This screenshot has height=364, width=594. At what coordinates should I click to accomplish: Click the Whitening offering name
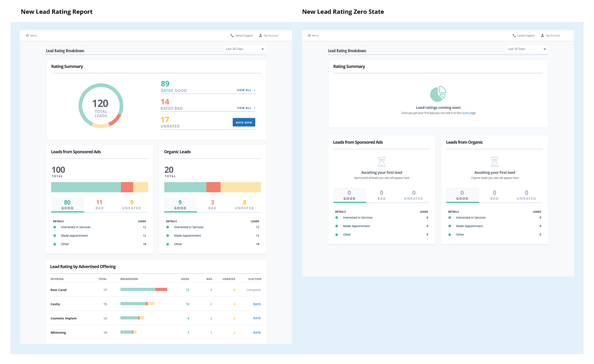[58, 332]
